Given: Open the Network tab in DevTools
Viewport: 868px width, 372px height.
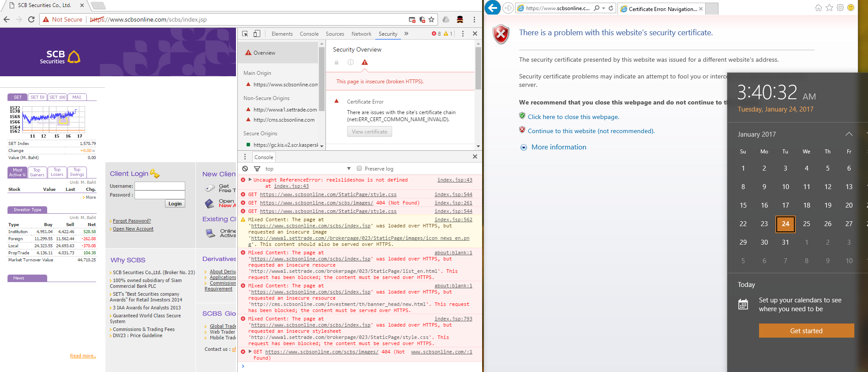Looking at the screenshot, I should pos(361,34).
